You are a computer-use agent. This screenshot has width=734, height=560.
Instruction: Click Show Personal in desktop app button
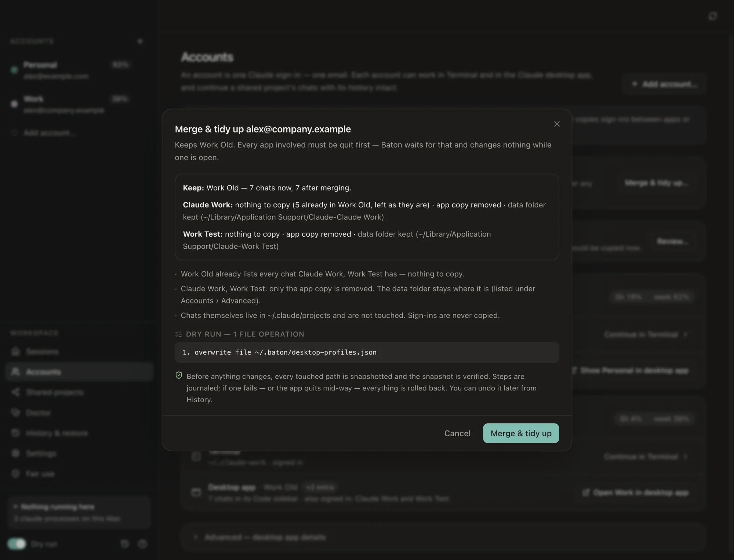click(x=630, y=371)
